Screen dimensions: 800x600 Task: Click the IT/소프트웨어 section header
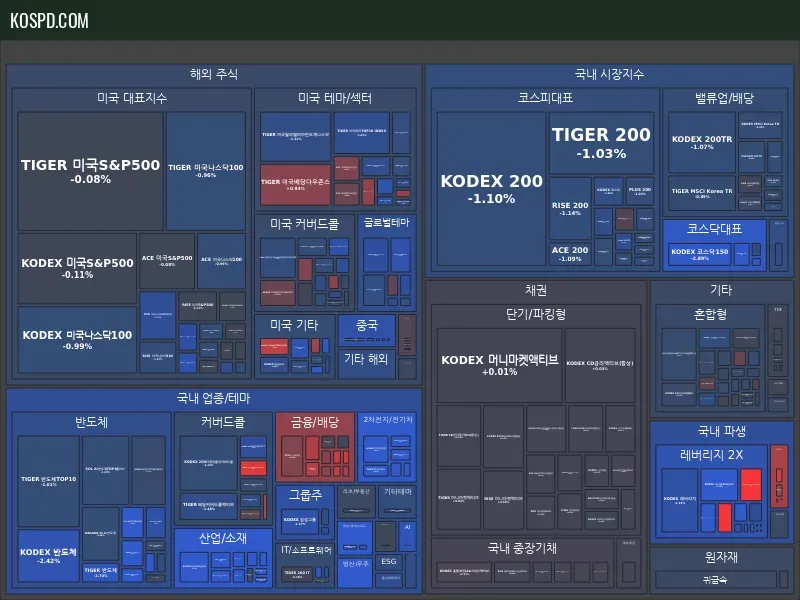(x=306, y=549)
